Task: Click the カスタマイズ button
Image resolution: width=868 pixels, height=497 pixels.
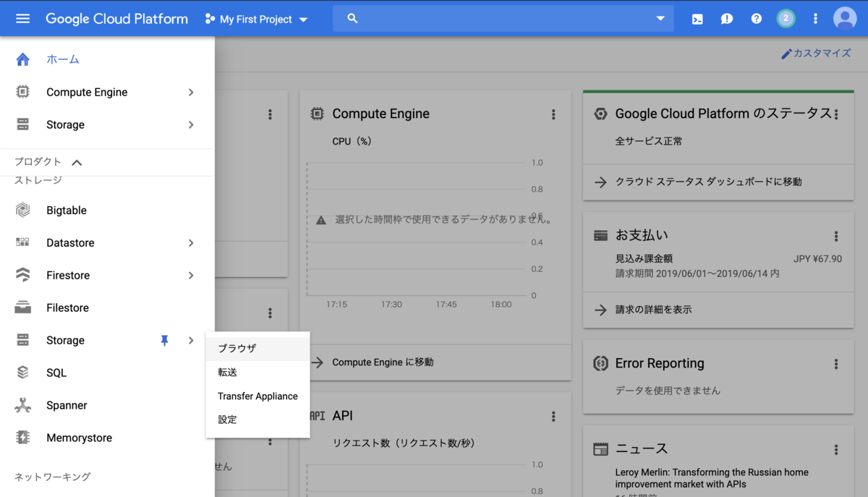Action: [816, 54]
